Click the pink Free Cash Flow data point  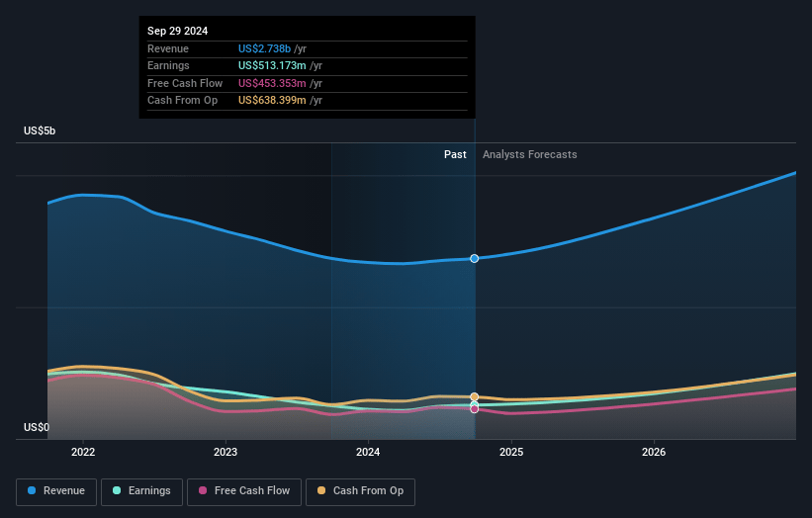pyautogui.click(x=475, y=409)
